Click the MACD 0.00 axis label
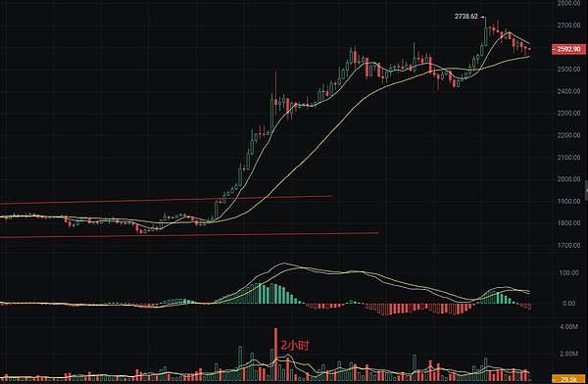The image size is (588, 384). (x=568, y=304)
